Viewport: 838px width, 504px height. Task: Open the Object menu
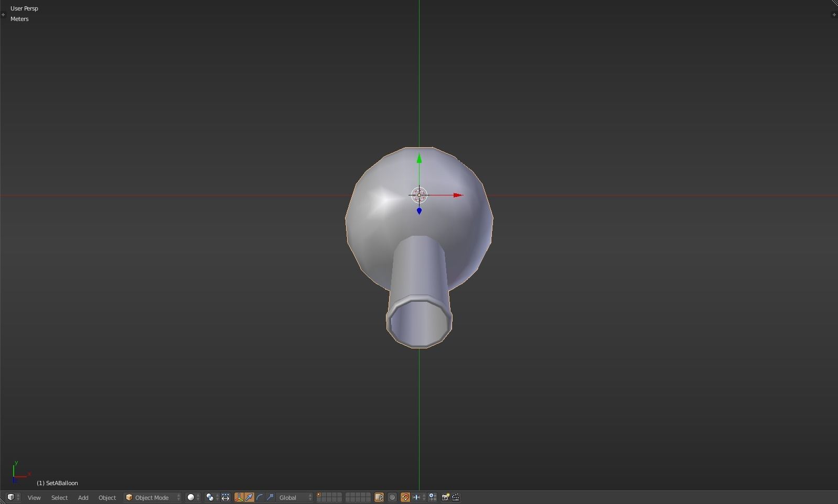107,498
